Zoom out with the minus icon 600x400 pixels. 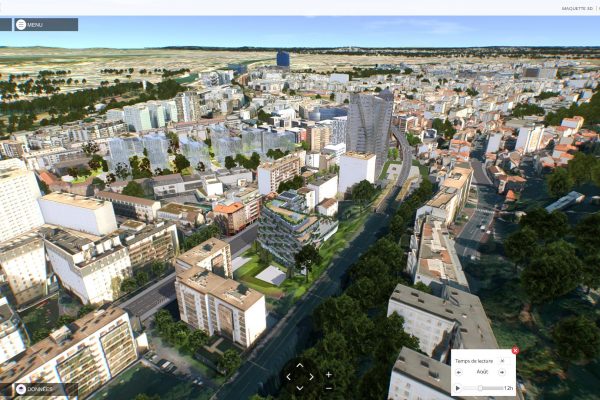pos(329,388)
